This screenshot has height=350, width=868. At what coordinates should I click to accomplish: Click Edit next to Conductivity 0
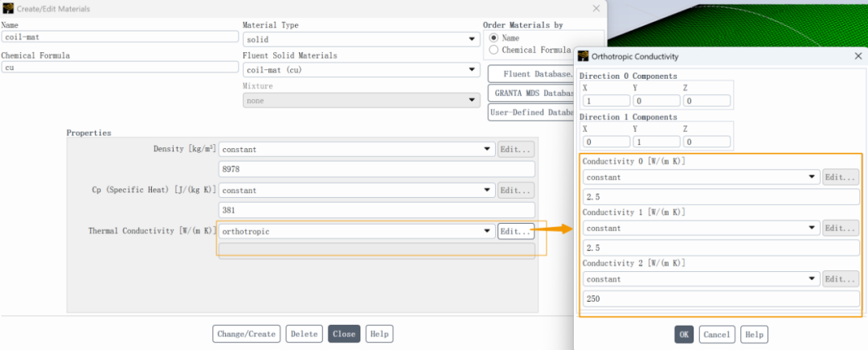click(841, 177)
